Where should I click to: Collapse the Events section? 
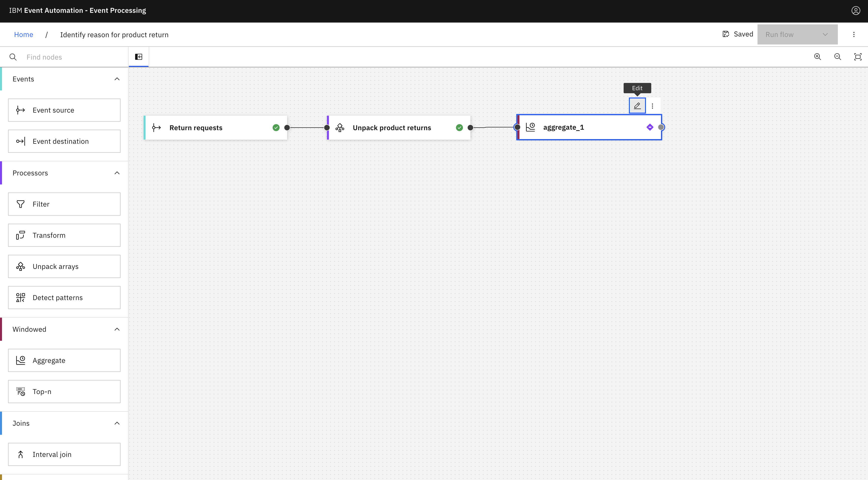(x=117, y=79)
